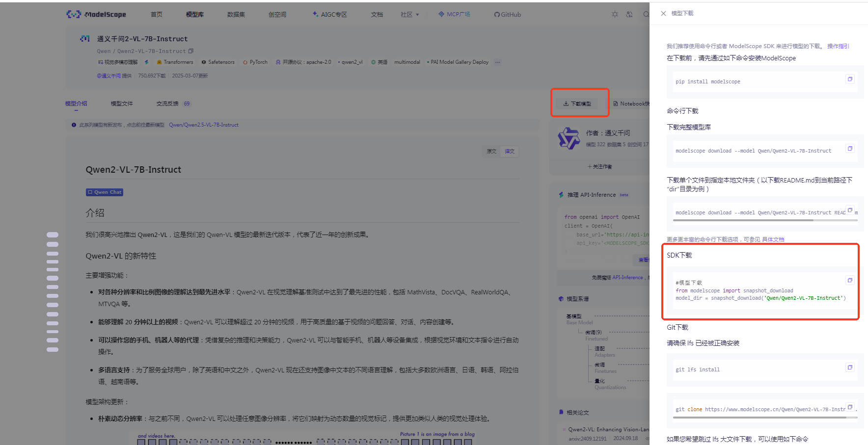Click the 推理 API-Inference section heading

point(592,195)
